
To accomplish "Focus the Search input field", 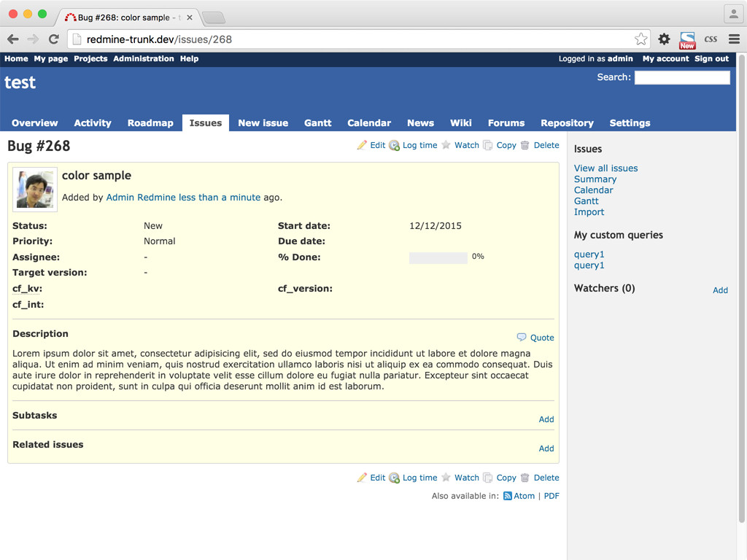I will point(681,77).
